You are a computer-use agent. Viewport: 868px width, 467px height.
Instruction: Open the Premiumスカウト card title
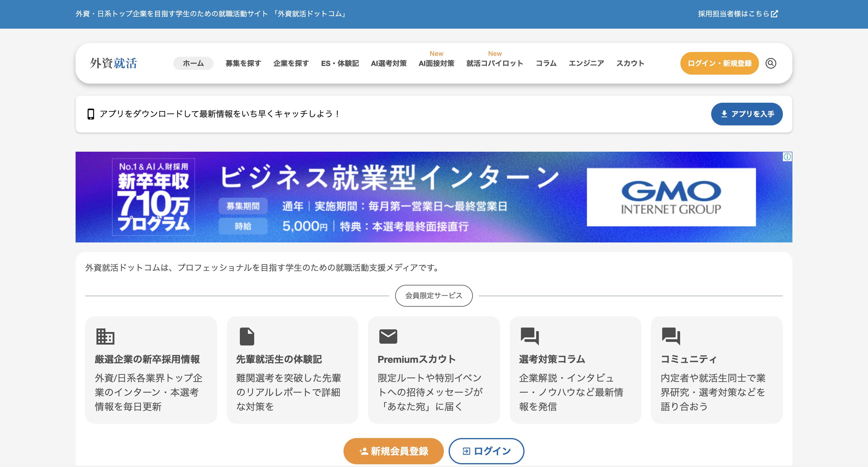416,360
